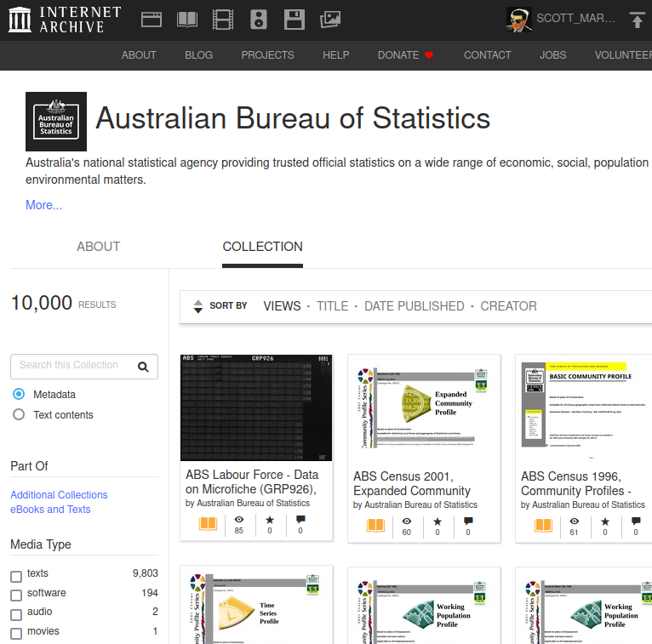Open JOBS in the navigation bar
Image resolution: width=652 pixels, height=644 pixels.
[552, 54]
